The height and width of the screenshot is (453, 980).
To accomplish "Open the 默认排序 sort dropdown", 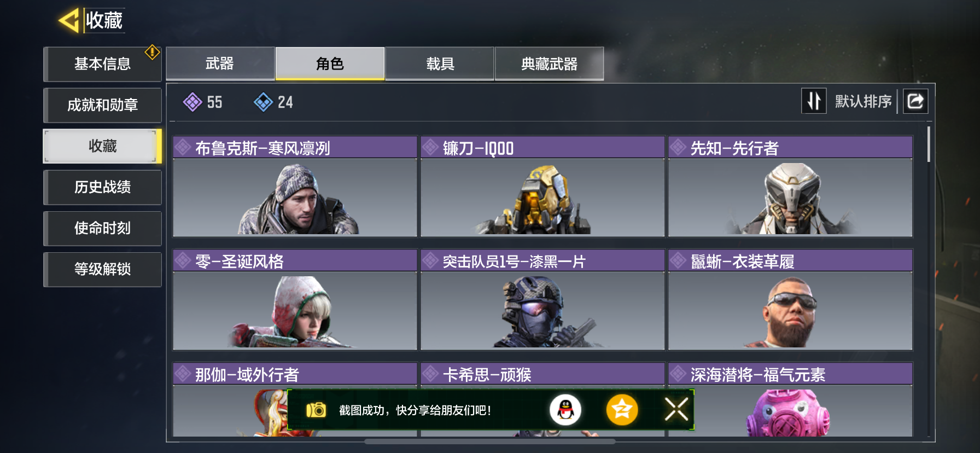I will [863, 101].
